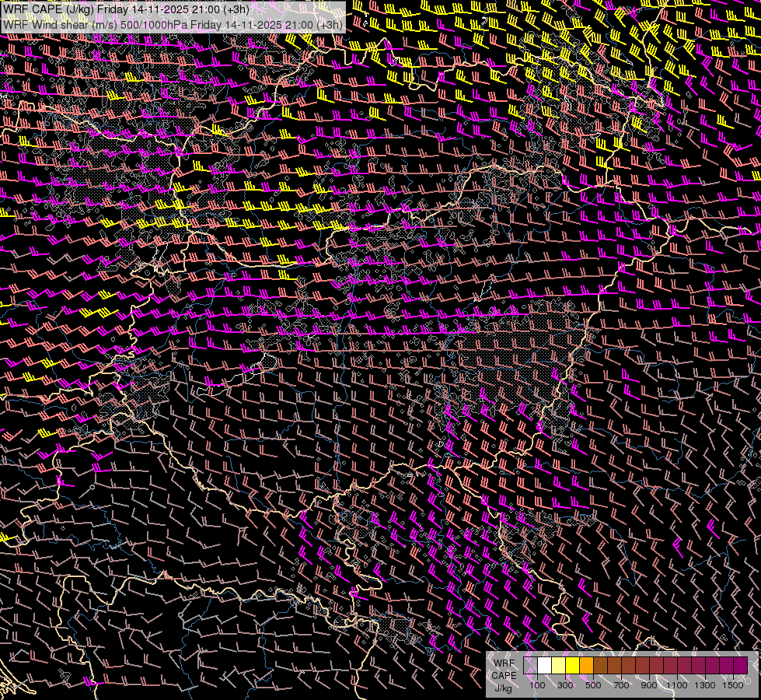Click the white swatch in CAPE legend

tap(545, 666)
